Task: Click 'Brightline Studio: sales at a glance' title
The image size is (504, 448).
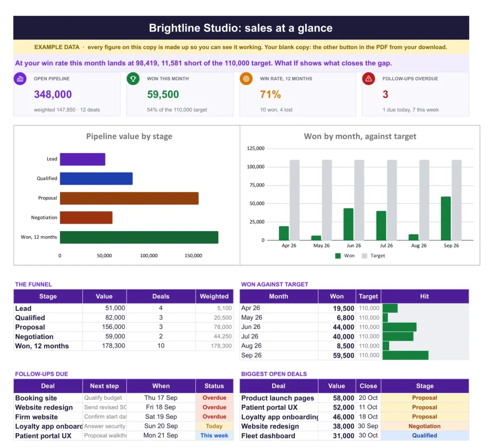Action: click(x=241, y=28)
